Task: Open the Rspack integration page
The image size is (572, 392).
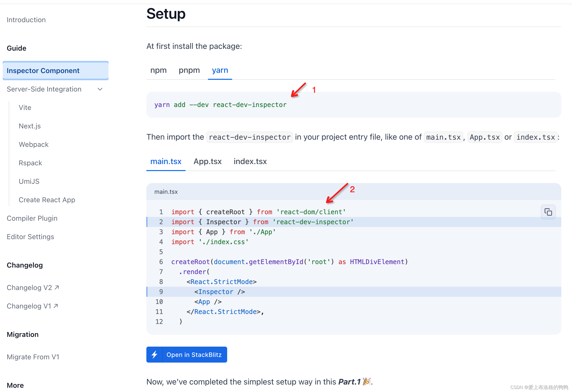Action: point(30,163)
